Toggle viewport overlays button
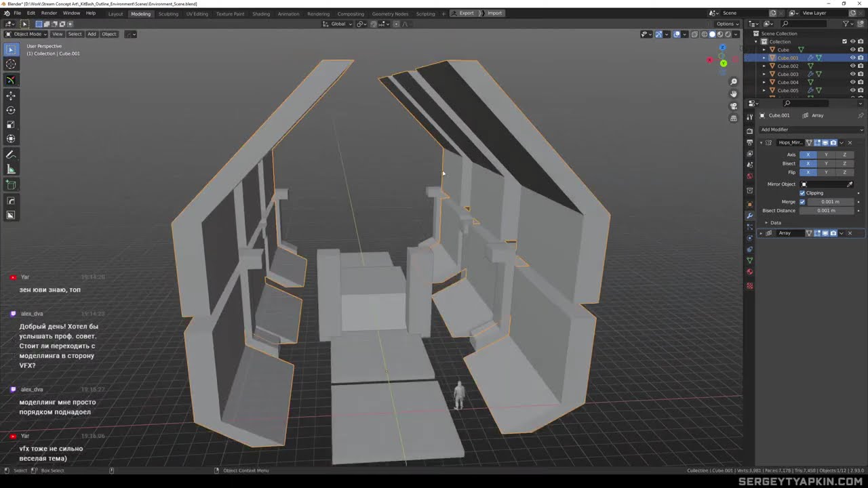868x488 pixels. pyautogui.click(x=677, y=34)
